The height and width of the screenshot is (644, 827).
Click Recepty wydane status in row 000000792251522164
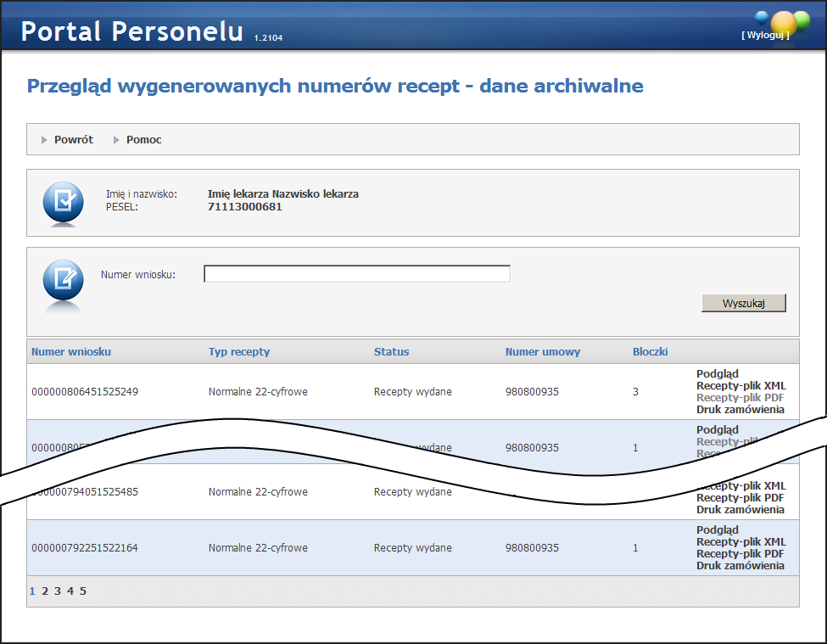pos(413,548)
